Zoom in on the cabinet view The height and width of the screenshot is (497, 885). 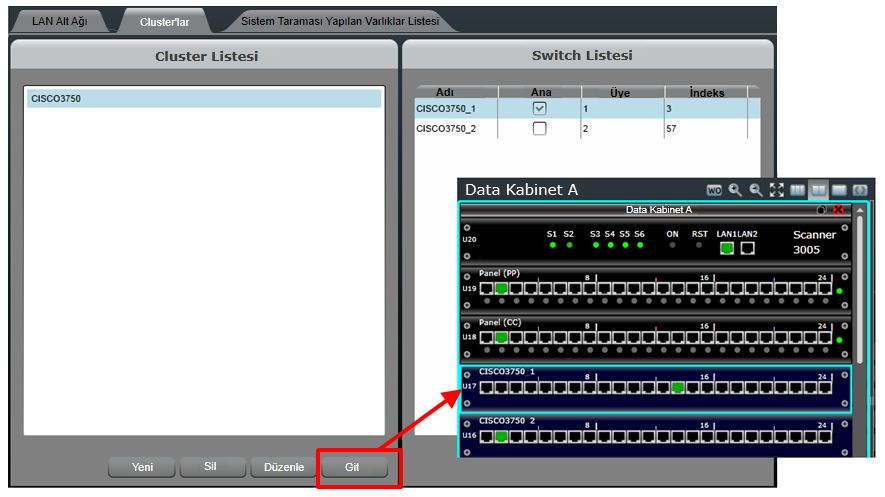pos(735,190)
